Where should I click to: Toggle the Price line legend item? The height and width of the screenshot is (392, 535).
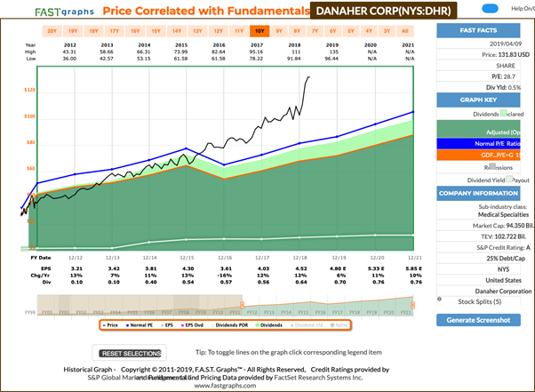(110, 325)
